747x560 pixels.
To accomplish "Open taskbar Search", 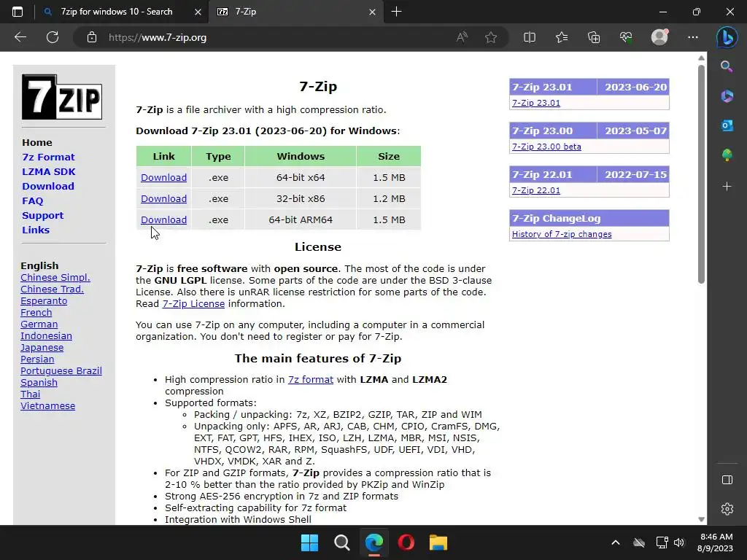I will 341,542.
